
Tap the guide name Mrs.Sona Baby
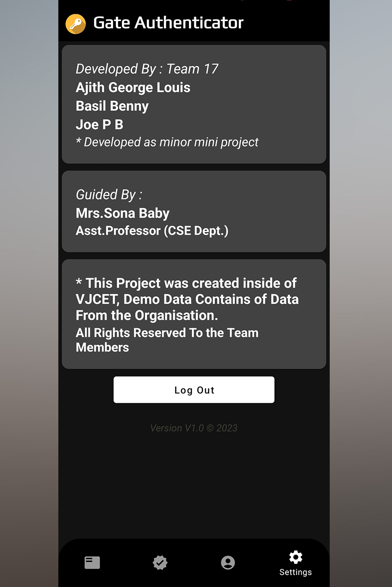pyautogui.click(x=123, y=213)
